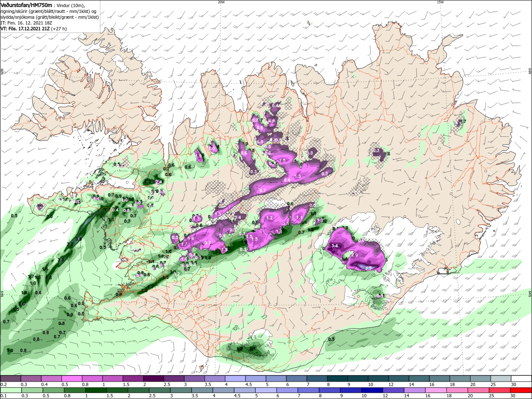This screenshot has height=399, width=532.
Task: Click the dark teal swatch labeled 8 in upper row
Action: click(x=337, y=379)
